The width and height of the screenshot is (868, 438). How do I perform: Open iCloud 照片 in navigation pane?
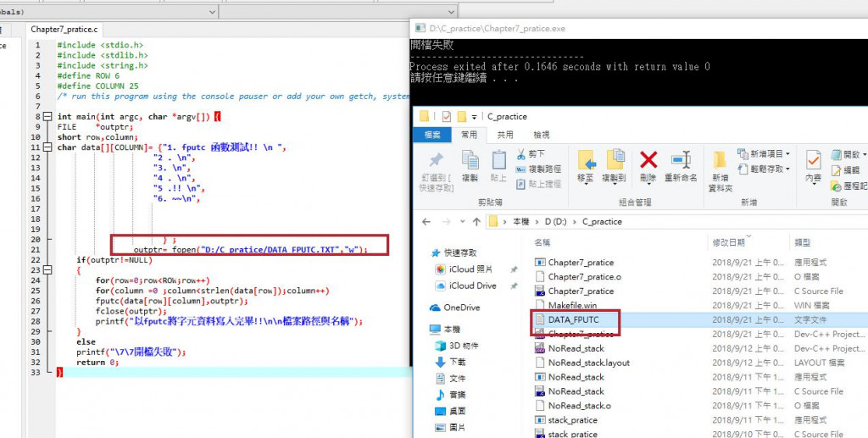tap(463, 269)
